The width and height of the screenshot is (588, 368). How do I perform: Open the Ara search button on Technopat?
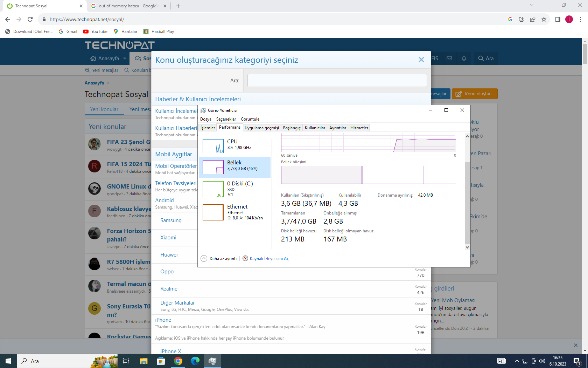click(x=486, y=59)
